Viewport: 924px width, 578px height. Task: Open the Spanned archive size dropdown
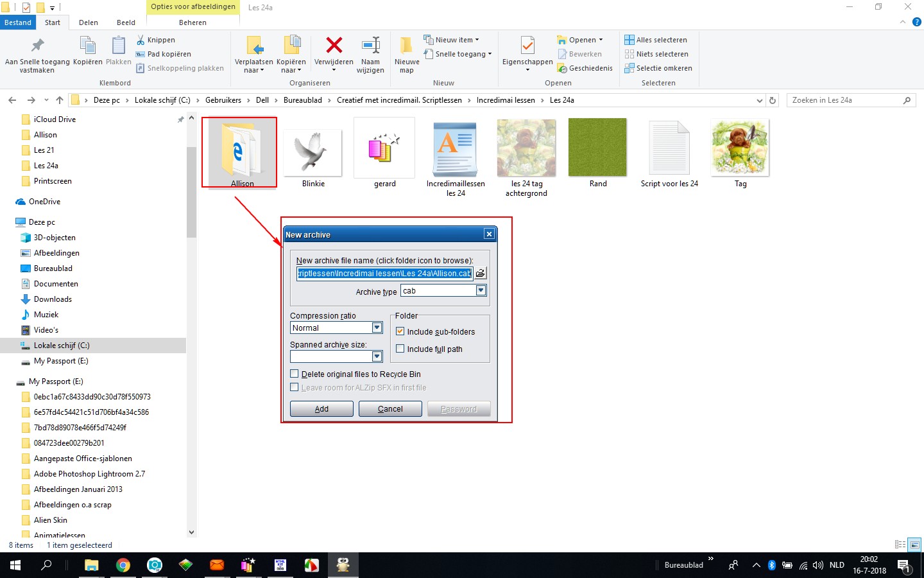377,356
